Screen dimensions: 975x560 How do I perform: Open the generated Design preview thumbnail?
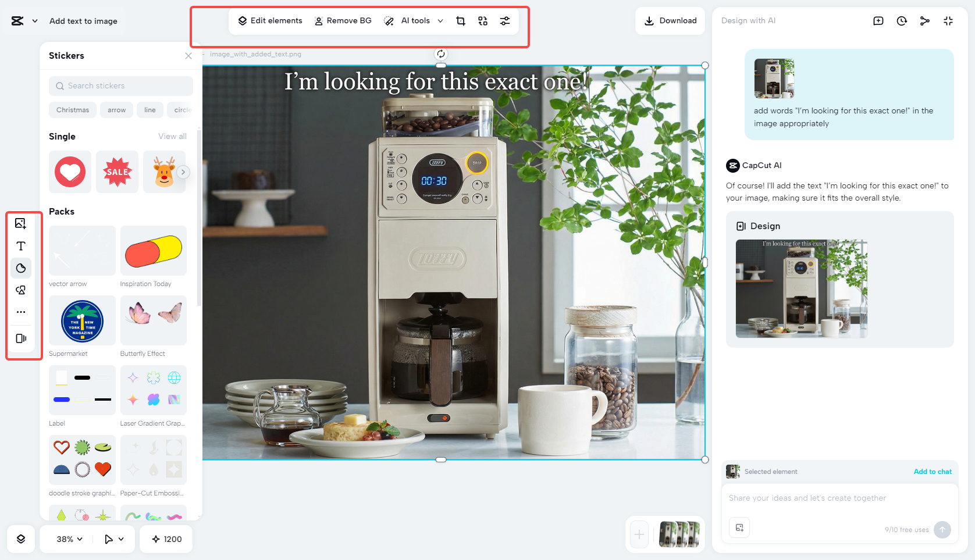[x=802, y=289]
